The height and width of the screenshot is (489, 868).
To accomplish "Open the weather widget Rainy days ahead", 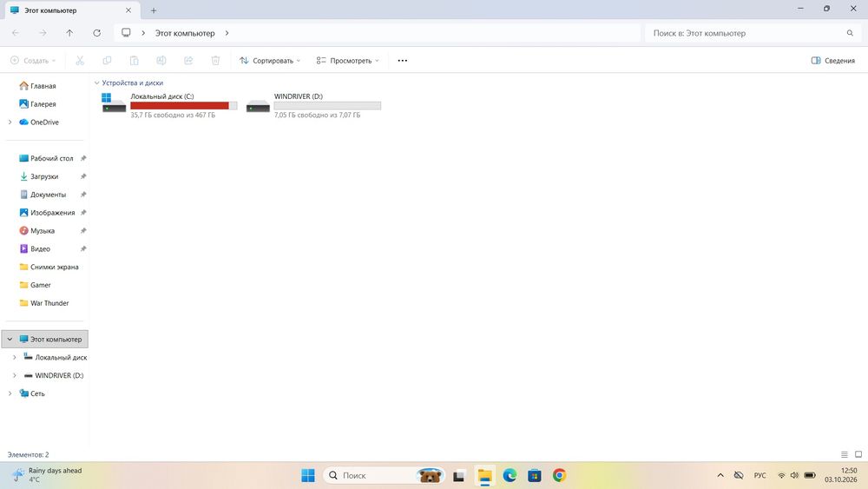I will 48,475.
